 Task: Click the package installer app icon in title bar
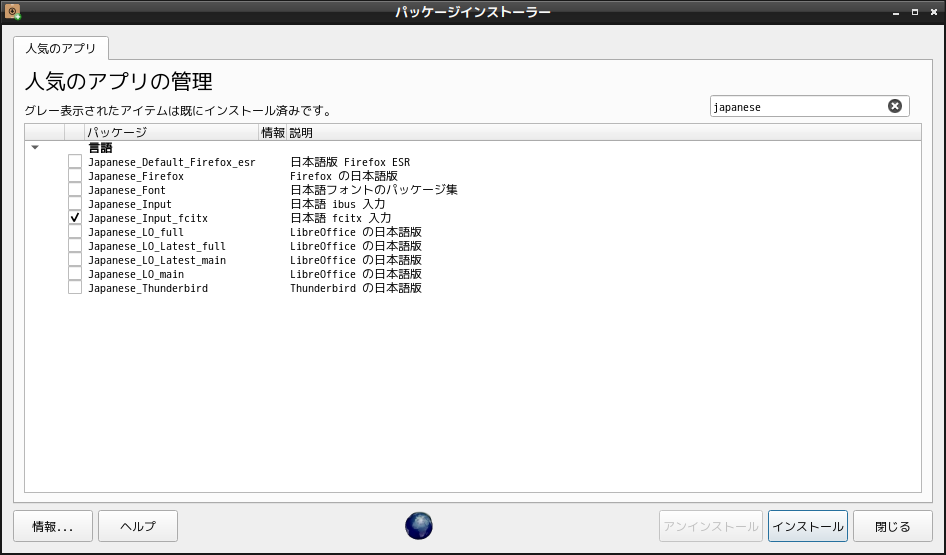tap(12, 11)
